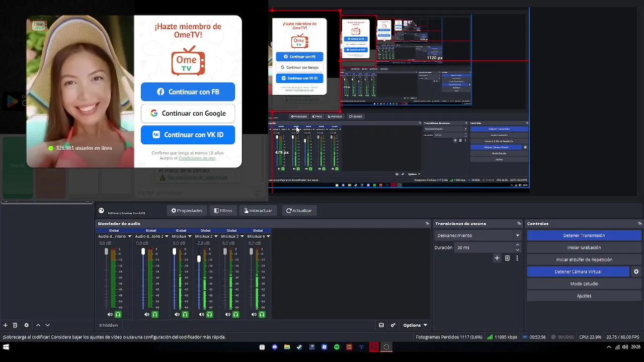Open Desvanecimiento transition dropdown
Image resolution: width=644 pixels, height=362 pixels.
click(478, 235)
